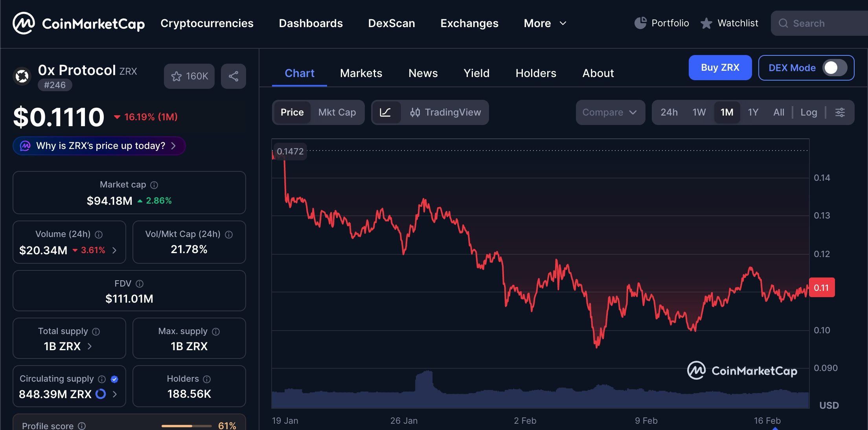
Task: Click the Search input field
Action: [820, 24]
